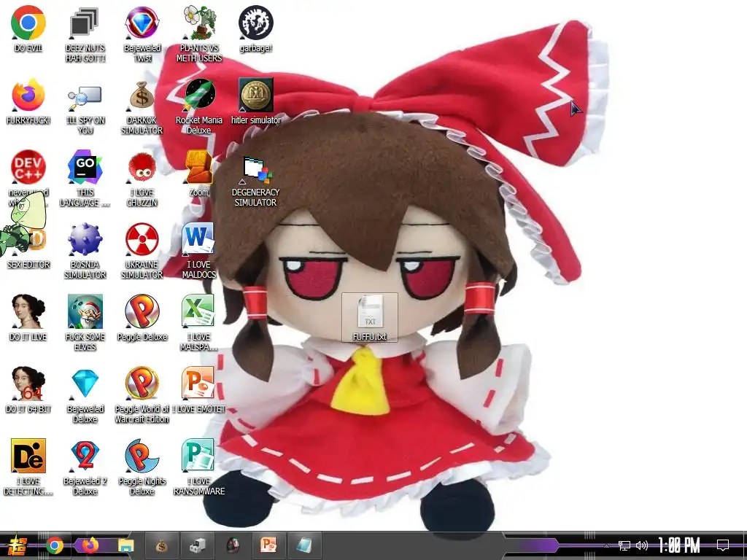Expand the hidden system tray icons chevron

click(x=606, y=546)
